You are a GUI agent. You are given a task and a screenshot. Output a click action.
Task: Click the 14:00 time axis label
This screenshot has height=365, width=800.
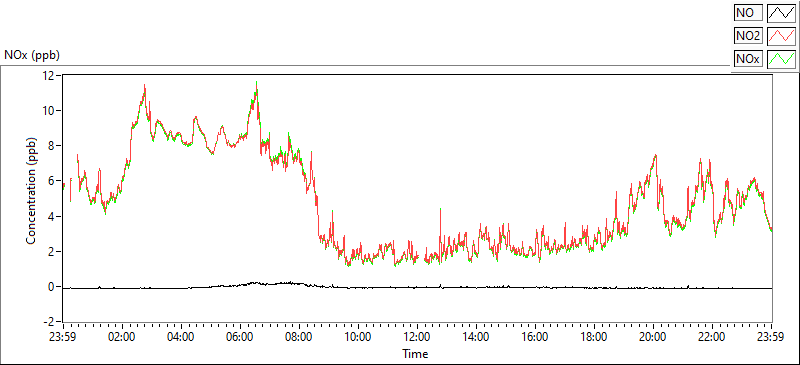pyautogui.click(x=476, y=337)
